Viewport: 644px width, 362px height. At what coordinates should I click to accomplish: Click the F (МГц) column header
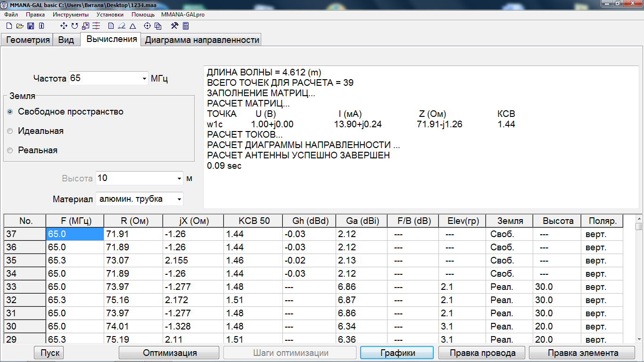click(75, 221)
